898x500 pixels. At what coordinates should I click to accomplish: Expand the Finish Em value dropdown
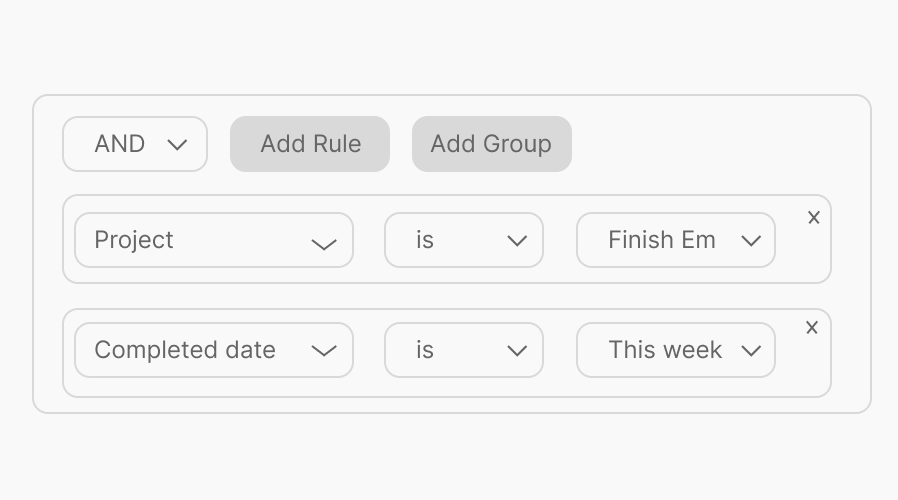click(675, 240)
